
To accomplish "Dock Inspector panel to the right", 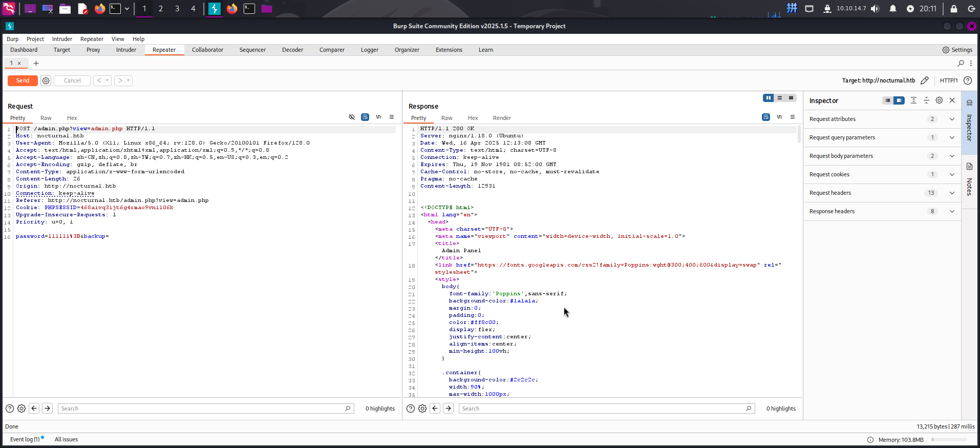I will [x=899, y=100].
